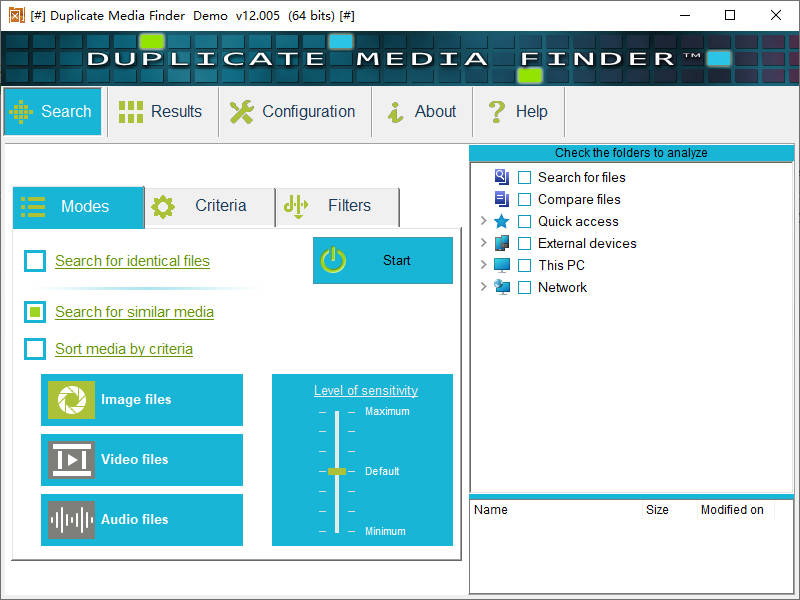Enable Search for identical files checkbox
Image resolution: width=800 pixels, height=600 pixels.
click(x=35, y=261)
